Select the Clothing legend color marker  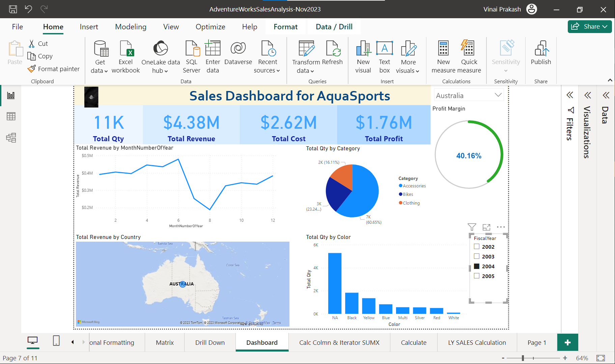tap(400, 203)
